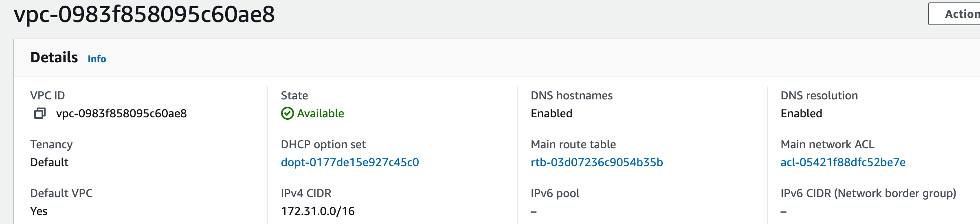Click the Enabled value under DNS hostnames
Image resolution: width=980 pixels, height=224 pixels.
552,113
